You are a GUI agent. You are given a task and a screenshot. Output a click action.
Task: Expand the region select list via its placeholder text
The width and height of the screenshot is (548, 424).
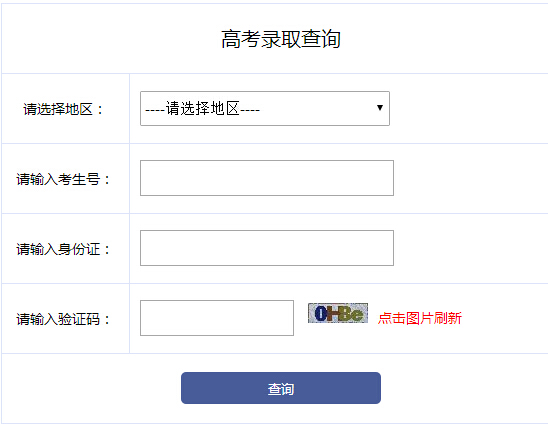pos(202,109)
